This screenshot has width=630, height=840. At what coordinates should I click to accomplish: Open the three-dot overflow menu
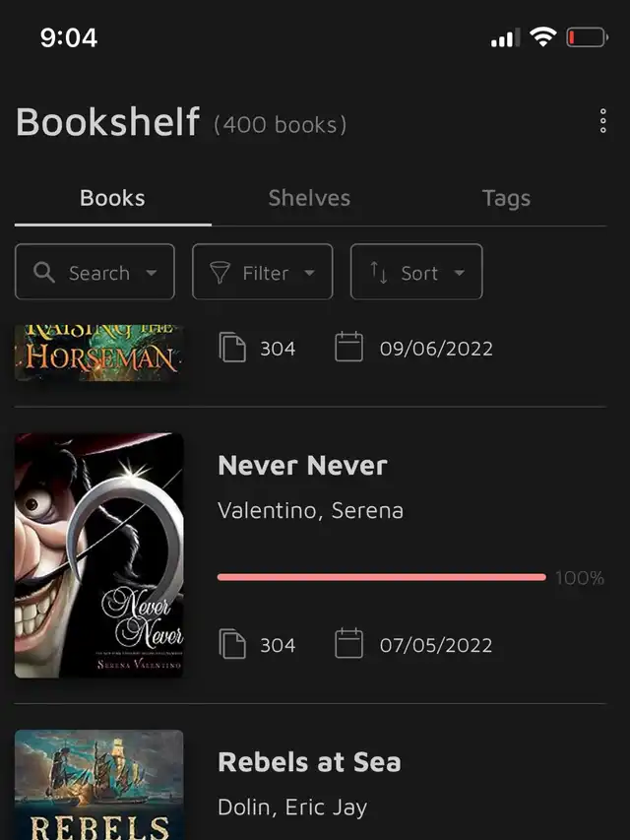tap(602, 122)
